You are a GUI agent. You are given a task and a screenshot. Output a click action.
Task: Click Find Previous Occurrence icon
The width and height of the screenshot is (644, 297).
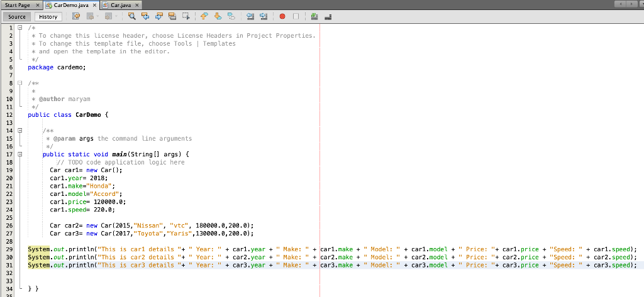pyautogui.click(x=145, y=16)
